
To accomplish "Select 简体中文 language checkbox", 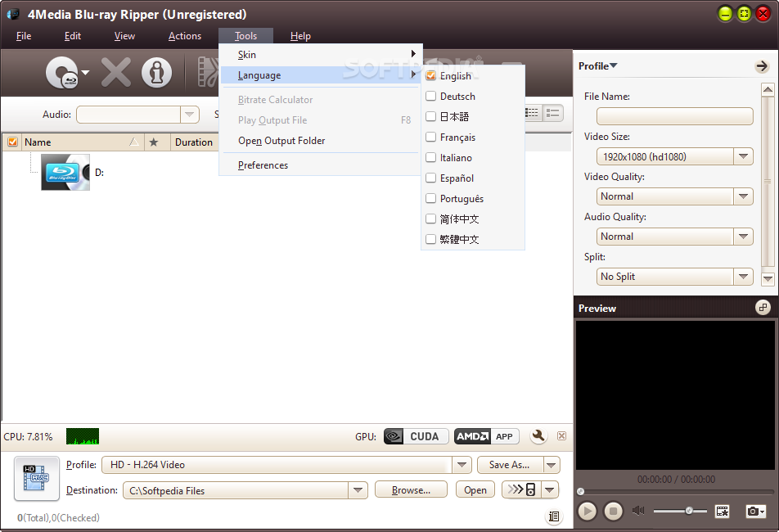I will tap(431, 219).
